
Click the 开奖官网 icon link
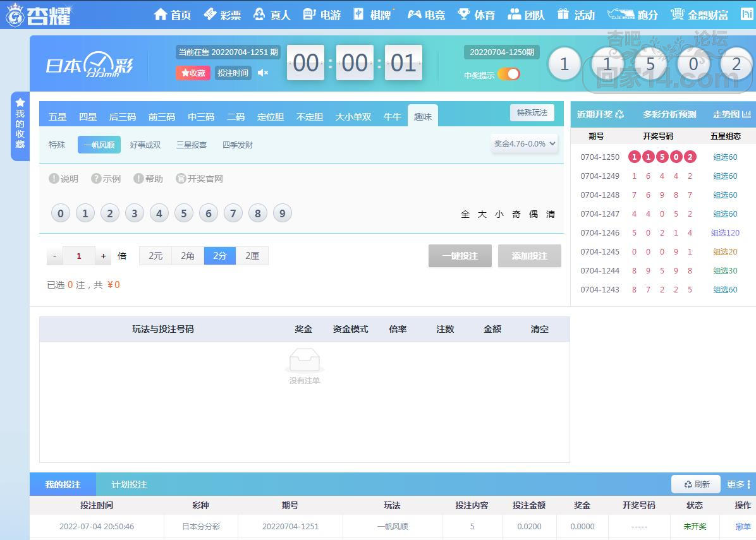181,179
